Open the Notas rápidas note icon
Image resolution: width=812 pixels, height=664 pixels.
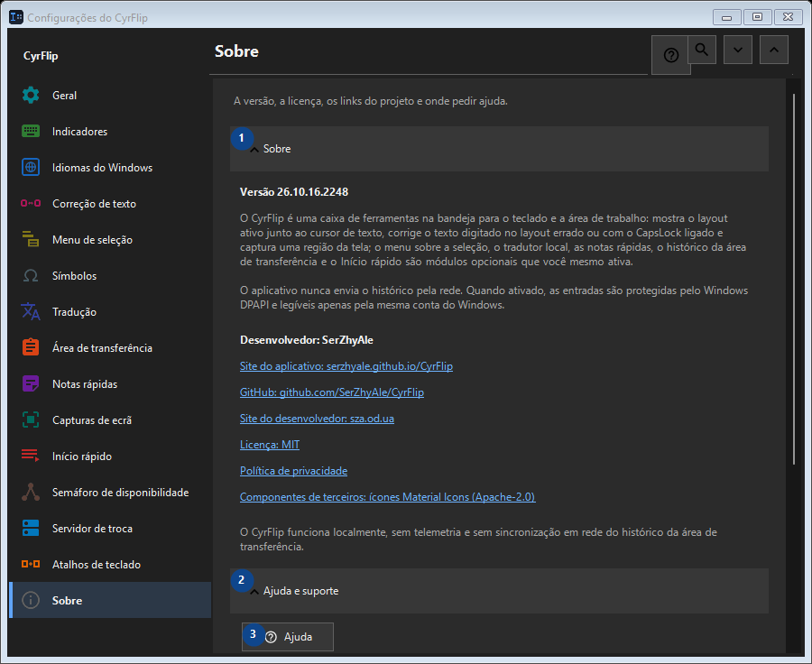point(31,383)
